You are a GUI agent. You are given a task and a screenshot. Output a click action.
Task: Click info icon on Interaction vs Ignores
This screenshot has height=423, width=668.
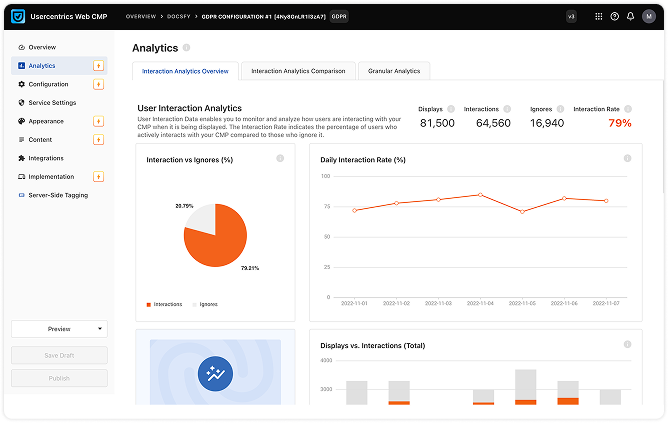[280, 158]
